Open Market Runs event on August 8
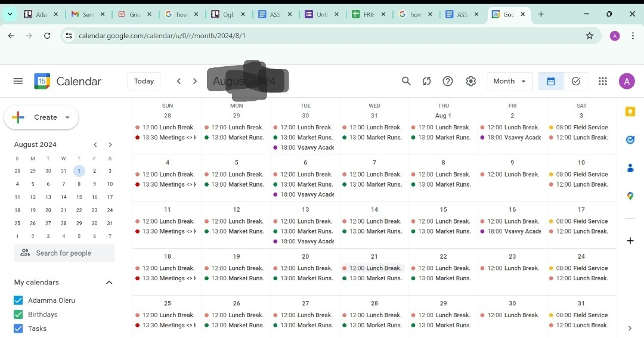This screenshot has width=644, height=338. coord(443,184)
